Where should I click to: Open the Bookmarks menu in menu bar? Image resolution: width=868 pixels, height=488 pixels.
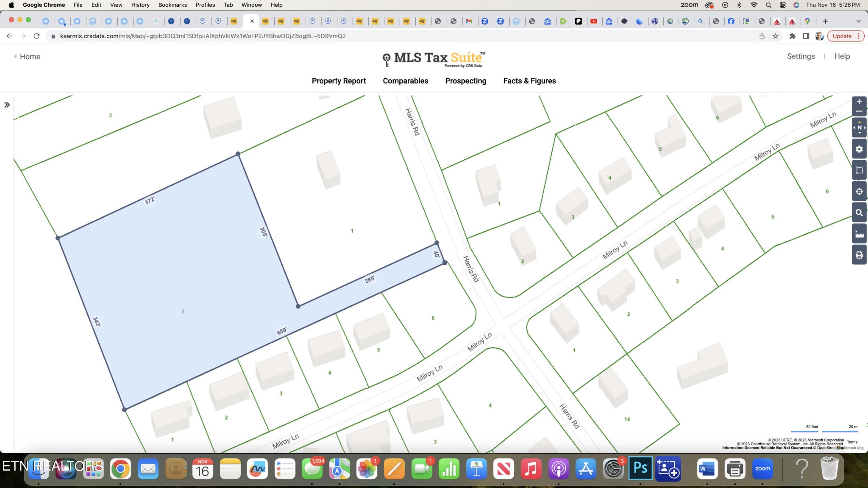tap(172, 5)
